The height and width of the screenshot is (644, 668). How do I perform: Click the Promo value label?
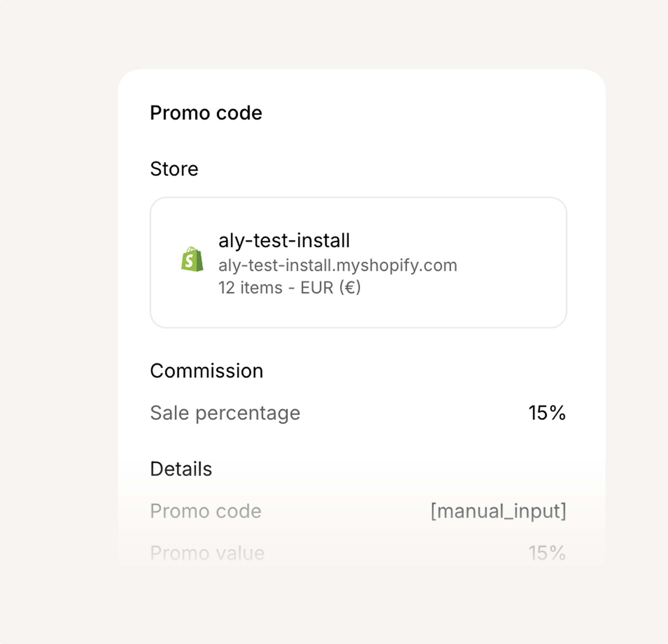pyautogui.click(x=207, y=553)
